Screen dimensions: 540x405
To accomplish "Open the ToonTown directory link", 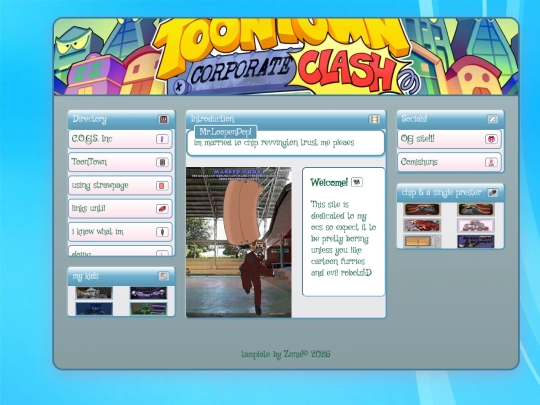I will tap(121, 162).
